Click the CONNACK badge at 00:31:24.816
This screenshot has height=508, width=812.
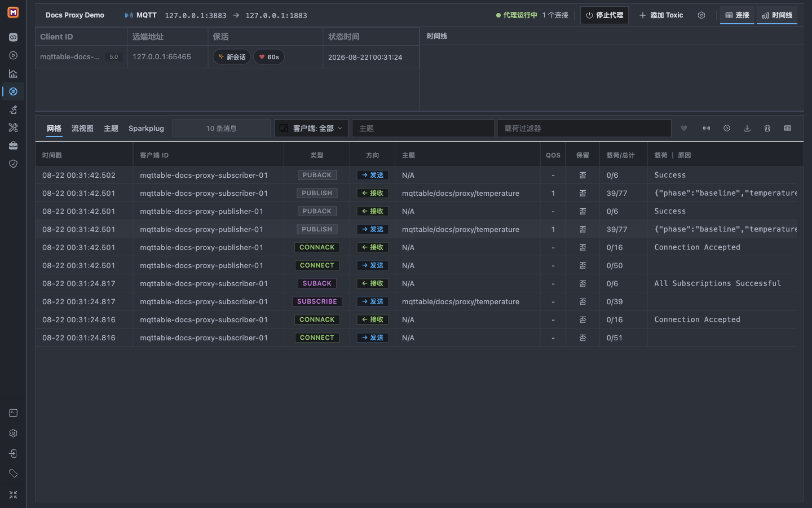coord(317,319)
